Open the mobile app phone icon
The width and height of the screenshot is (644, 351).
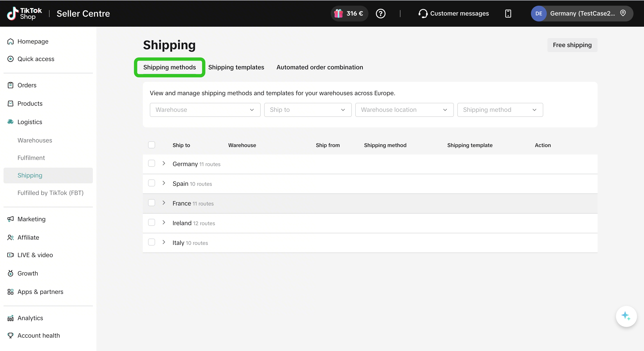(x=508, y=14)
